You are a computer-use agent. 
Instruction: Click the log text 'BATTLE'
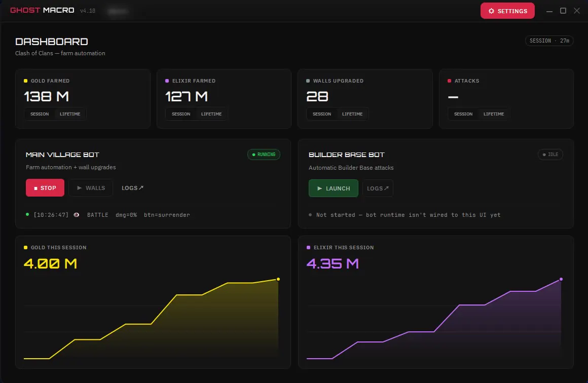(97, 215)
